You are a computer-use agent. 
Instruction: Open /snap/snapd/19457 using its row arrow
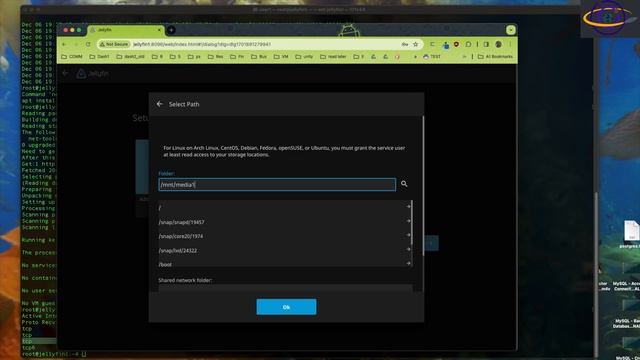pyautogui.click(x=408, y=221)
